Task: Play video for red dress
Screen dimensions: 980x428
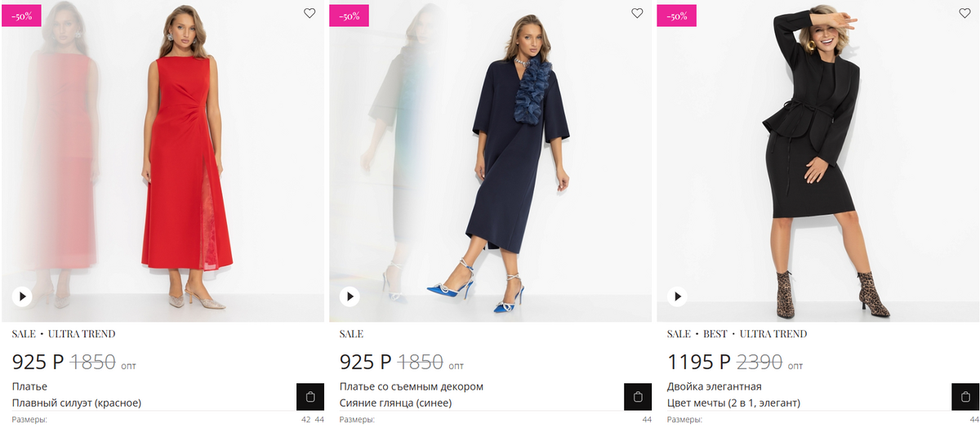Action: tap(22, 296)
